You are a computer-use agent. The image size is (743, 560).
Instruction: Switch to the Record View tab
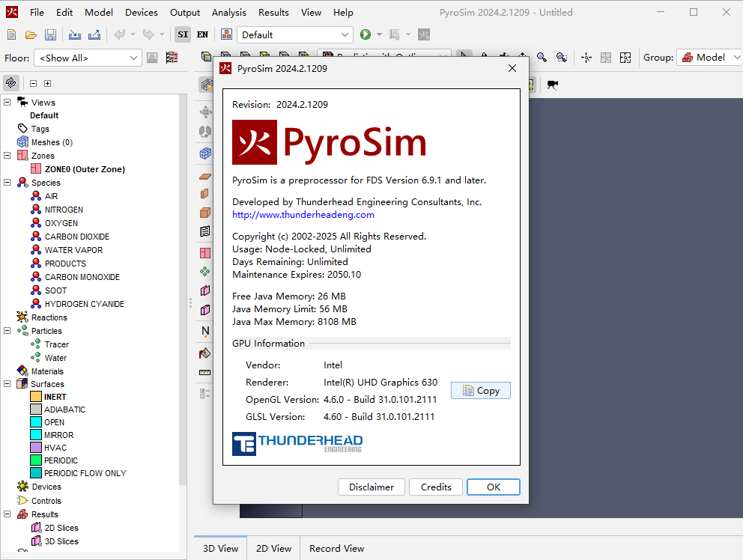(x=336, y=548)
